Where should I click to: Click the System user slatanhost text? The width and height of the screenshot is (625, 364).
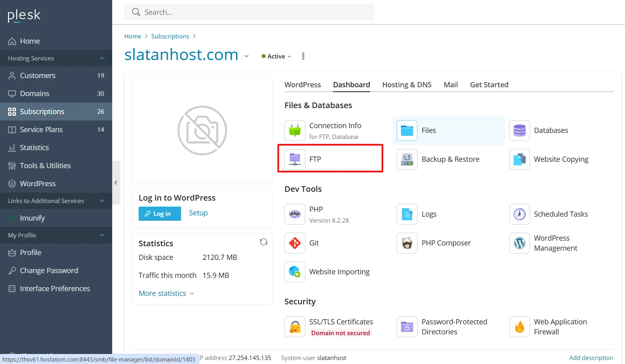pos(314,358)
